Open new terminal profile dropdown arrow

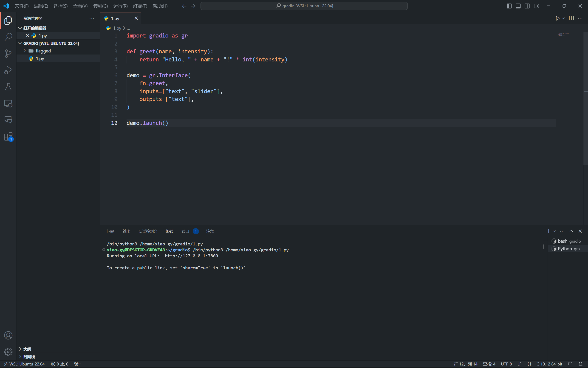point(554,231)
